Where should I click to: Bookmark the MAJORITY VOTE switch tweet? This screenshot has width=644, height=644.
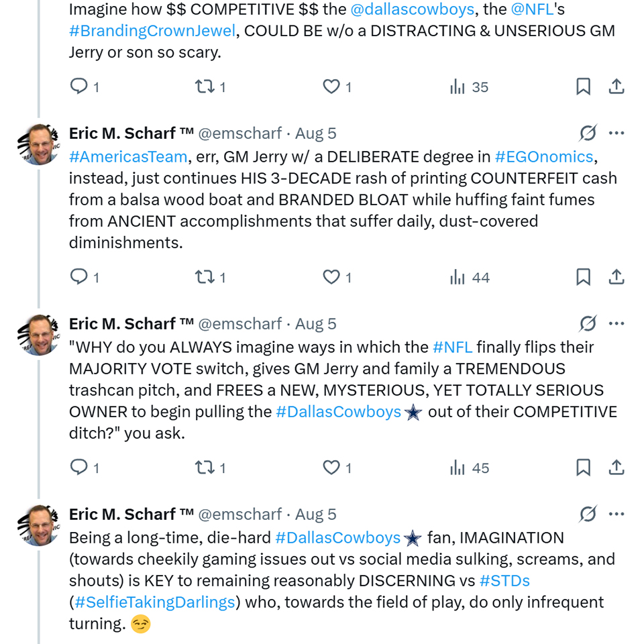tap(583, 468)
